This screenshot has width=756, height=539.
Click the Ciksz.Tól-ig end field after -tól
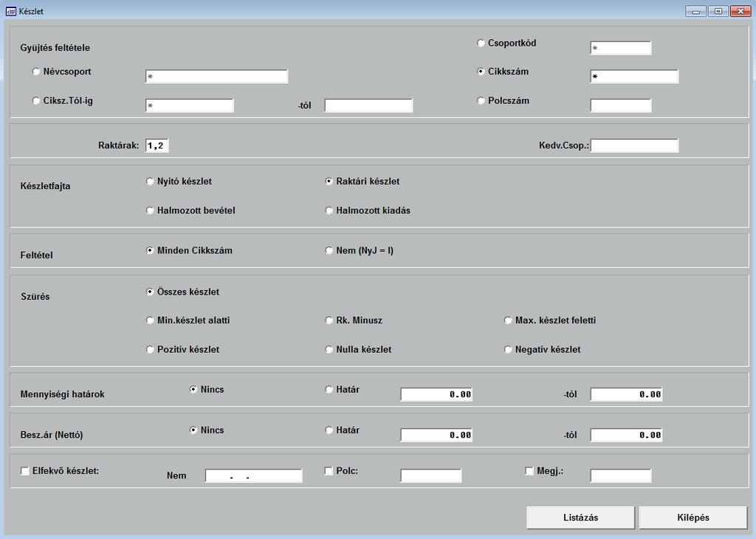tap(368, 106)
